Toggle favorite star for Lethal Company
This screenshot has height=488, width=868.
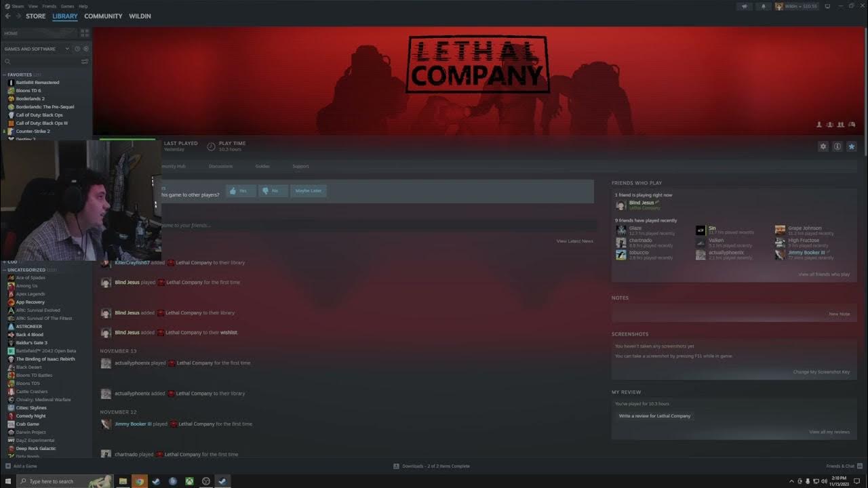click(852, 146)
